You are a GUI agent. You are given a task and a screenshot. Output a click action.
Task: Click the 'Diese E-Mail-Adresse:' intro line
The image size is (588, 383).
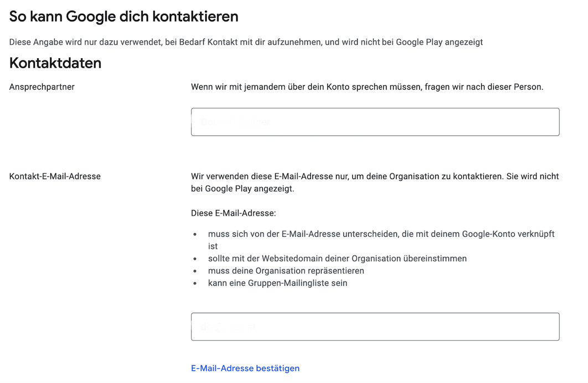(x=233, y=213)
